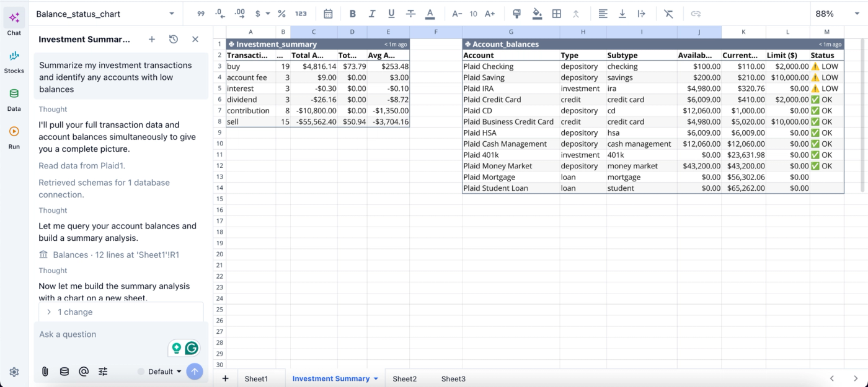Set horizontal text alignment
The image size is (868, 387).
pyautogui.click(x=603, y=14)
